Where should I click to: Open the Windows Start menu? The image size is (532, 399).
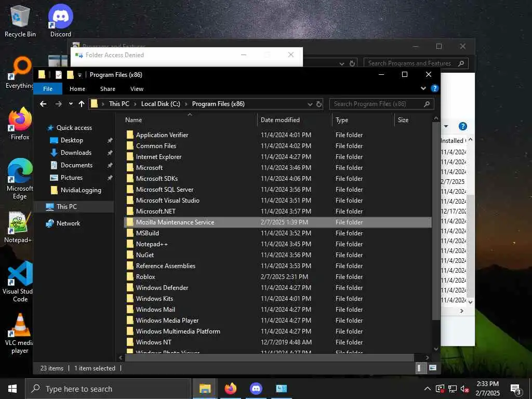pos(12,389)
